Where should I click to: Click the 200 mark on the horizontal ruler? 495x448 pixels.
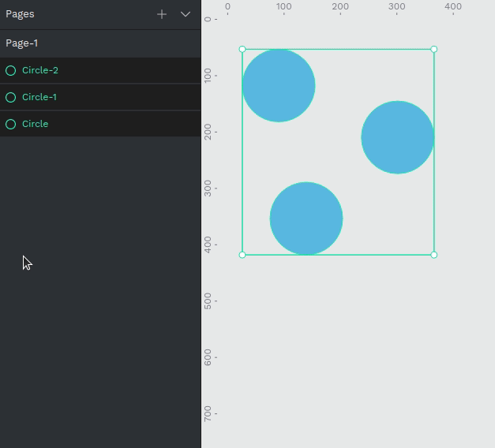coord(340,7)
